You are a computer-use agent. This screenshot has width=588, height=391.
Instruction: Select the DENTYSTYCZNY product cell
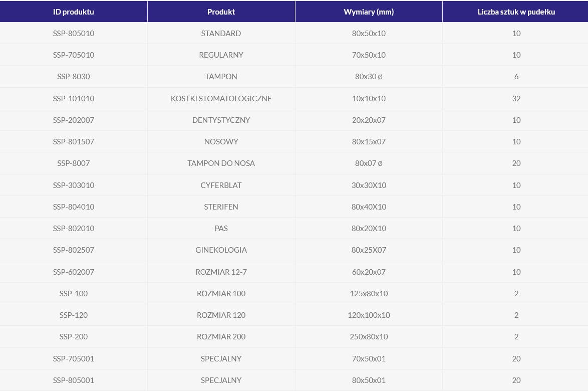[221, 120]
